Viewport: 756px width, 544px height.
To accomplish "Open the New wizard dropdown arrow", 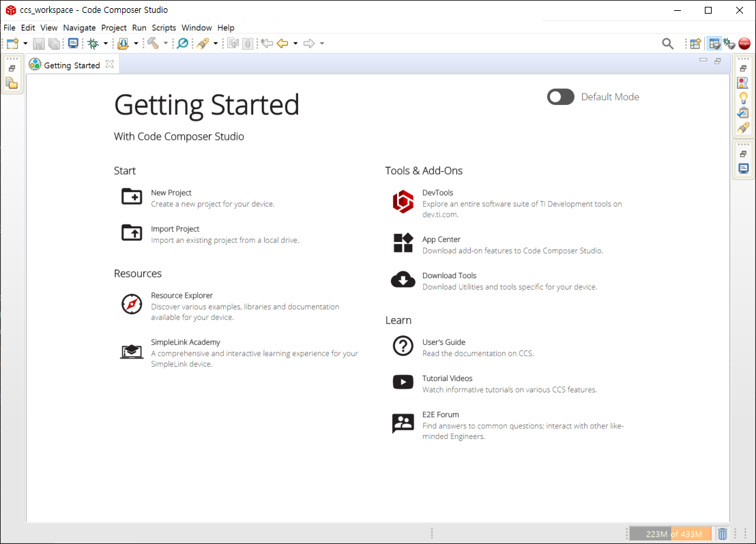I will (25, 44).
